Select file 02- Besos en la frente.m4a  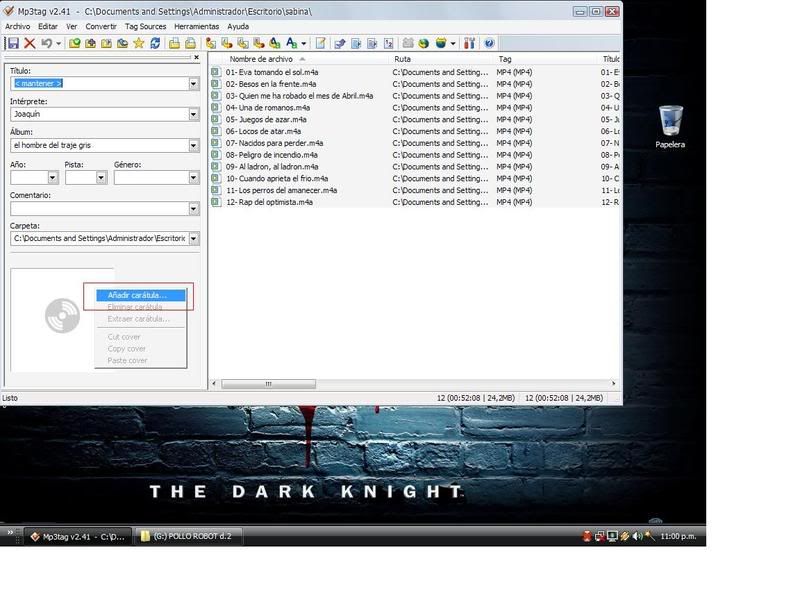pos(271,84)
